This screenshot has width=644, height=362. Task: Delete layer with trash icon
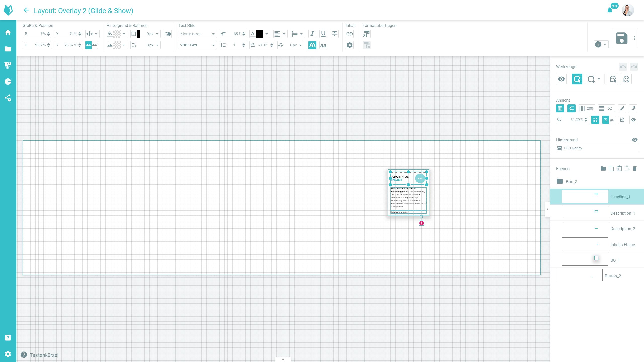click(x=635, y=168)
